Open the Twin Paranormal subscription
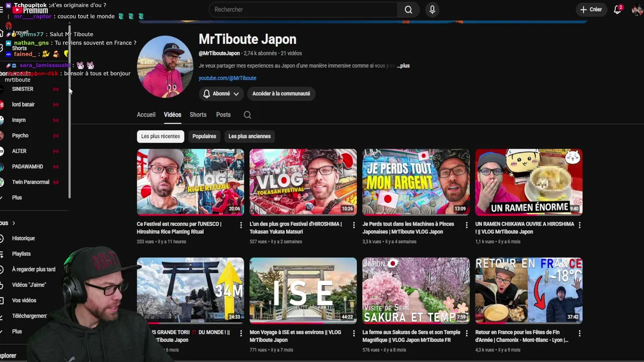Screen dimensions: 644x362 pyautogui.click(x=31, y=182)
